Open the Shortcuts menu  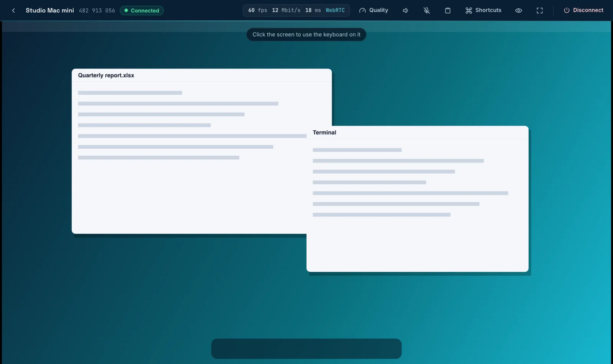pos(483,10)
